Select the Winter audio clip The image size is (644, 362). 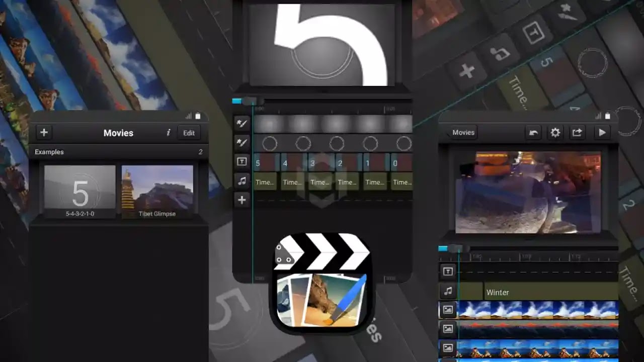click(551, 292)
